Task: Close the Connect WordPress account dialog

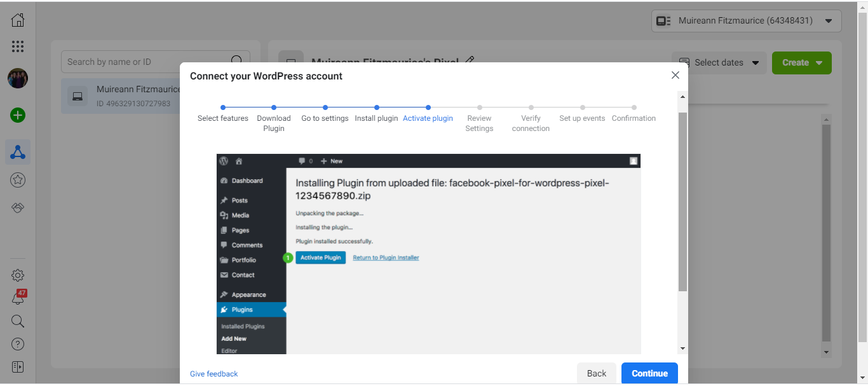Action: tap(675, 75)
